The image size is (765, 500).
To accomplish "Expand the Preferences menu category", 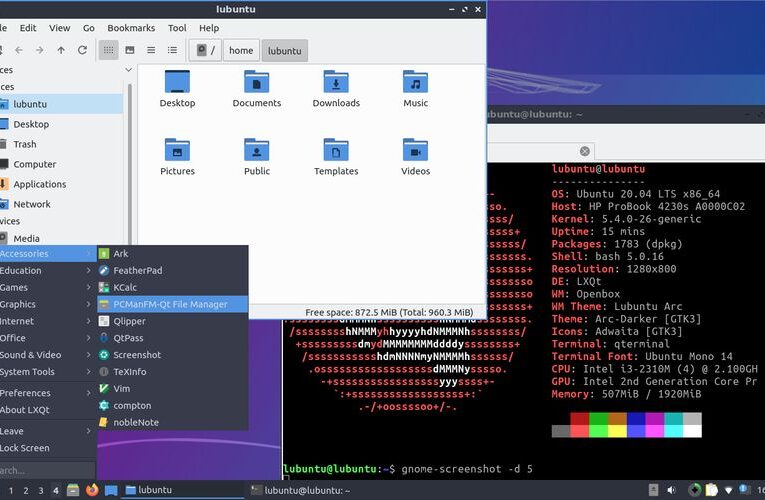I will 47,393.
